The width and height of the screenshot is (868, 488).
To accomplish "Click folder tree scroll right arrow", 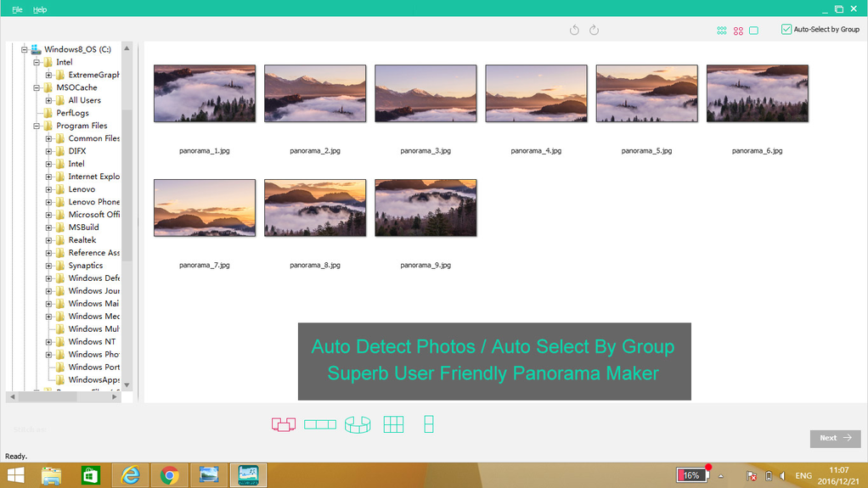I will coord(115,396).
